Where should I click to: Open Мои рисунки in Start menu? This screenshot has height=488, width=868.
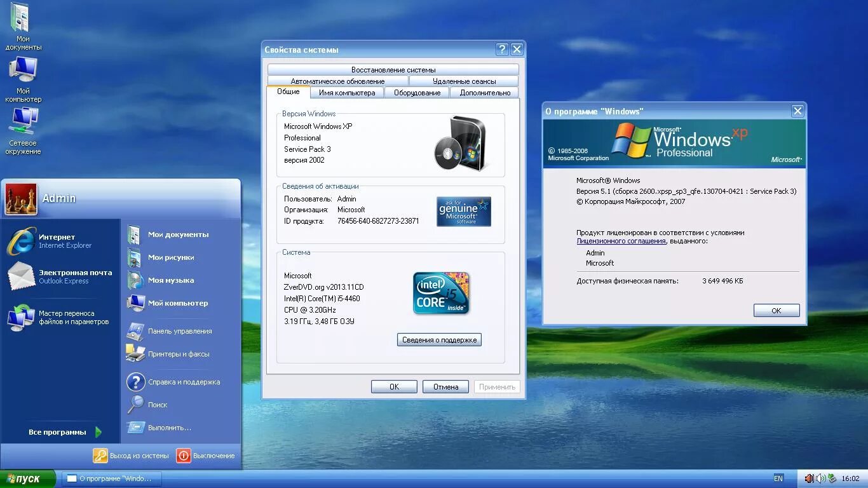point(180,257)
